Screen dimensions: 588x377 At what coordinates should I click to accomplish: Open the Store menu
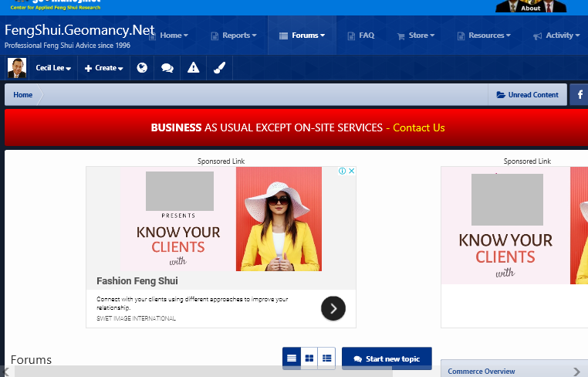pos(416,36)
